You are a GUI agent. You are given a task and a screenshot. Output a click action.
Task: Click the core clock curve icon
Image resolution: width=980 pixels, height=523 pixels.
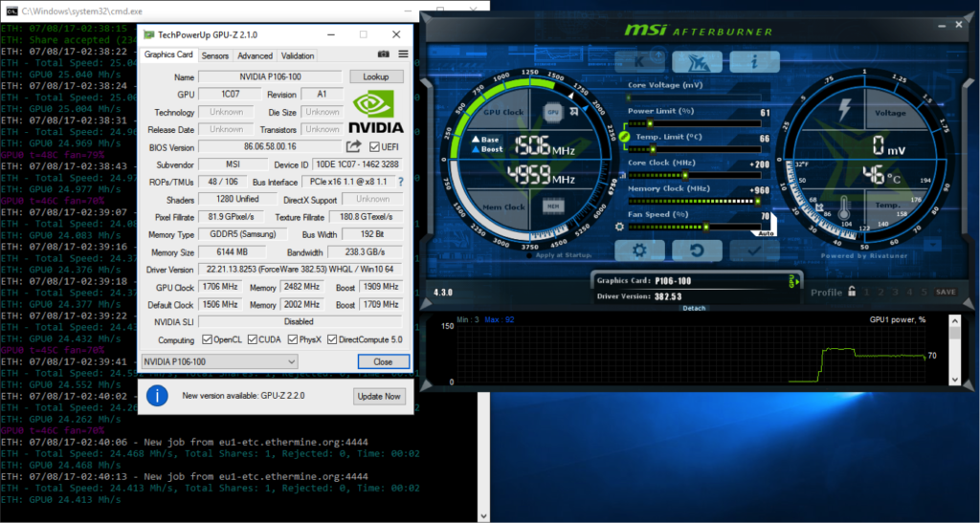click(x=622, y=175)
